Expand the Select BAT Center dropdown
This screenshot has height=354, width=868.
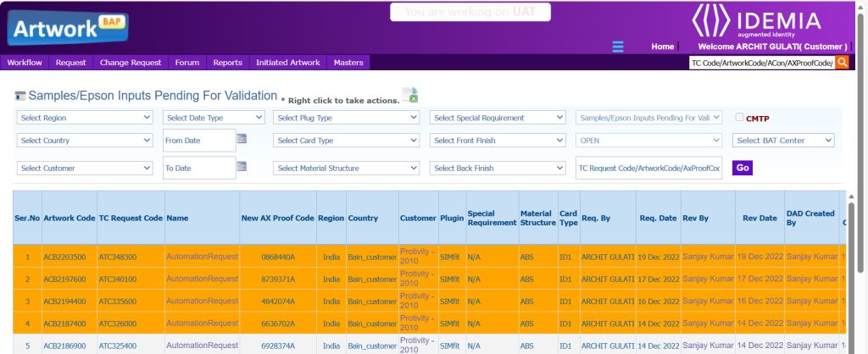[783, 141]
